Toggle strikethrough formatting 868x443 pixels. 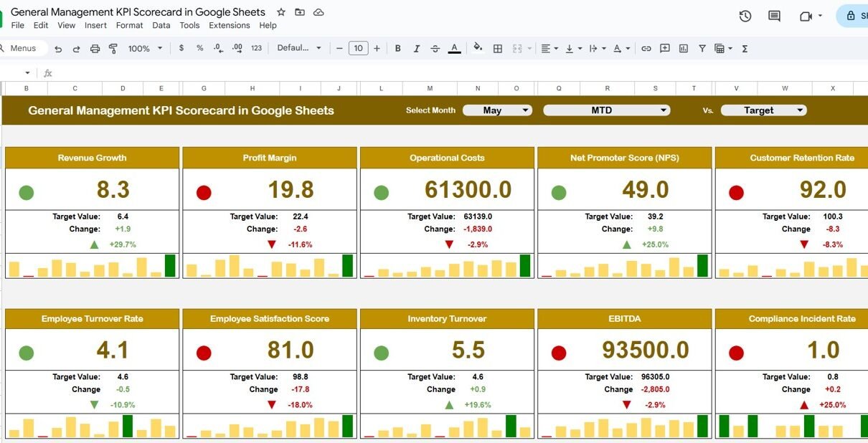tap(435, 49)
